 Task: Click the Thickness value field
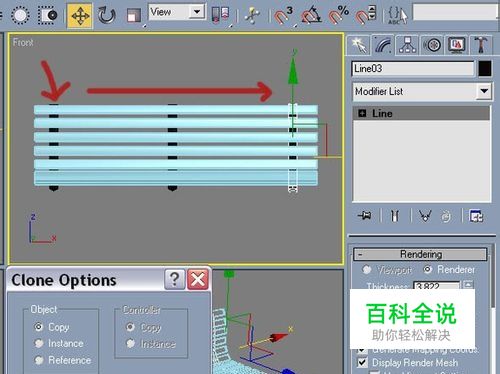[436, 286]
